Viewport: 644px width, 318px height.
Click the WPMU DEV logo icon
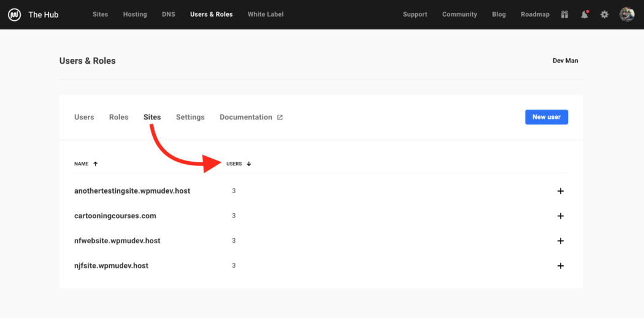[14, 15]
